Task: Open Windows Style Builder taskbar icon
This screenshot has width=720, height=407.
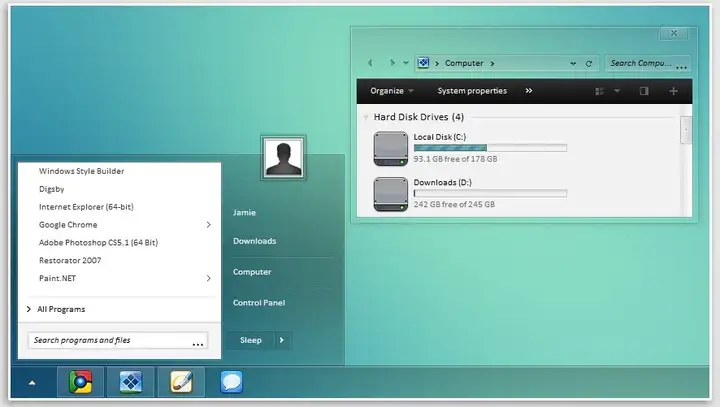Action: point(131,382)
